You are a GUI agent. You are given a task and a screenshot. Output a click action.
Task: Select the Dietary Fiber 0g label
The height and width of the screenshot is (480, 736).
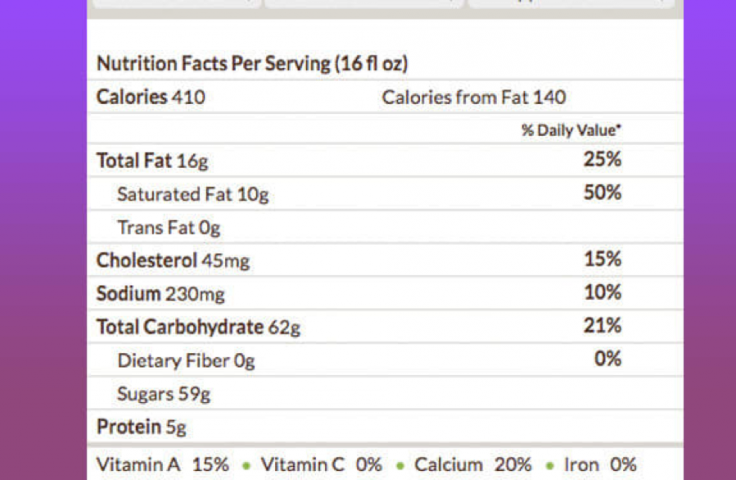185,360
